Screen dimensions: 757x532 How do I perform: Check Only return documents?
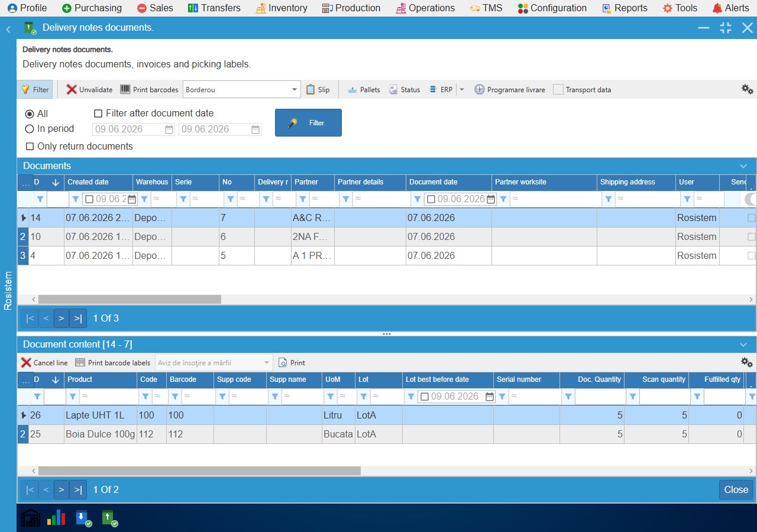[x=30, y=147]
